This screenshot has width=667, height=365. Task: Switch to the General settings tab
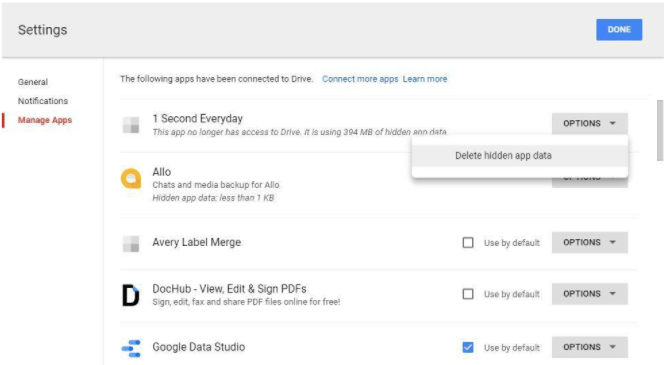(x=33, y=82)
